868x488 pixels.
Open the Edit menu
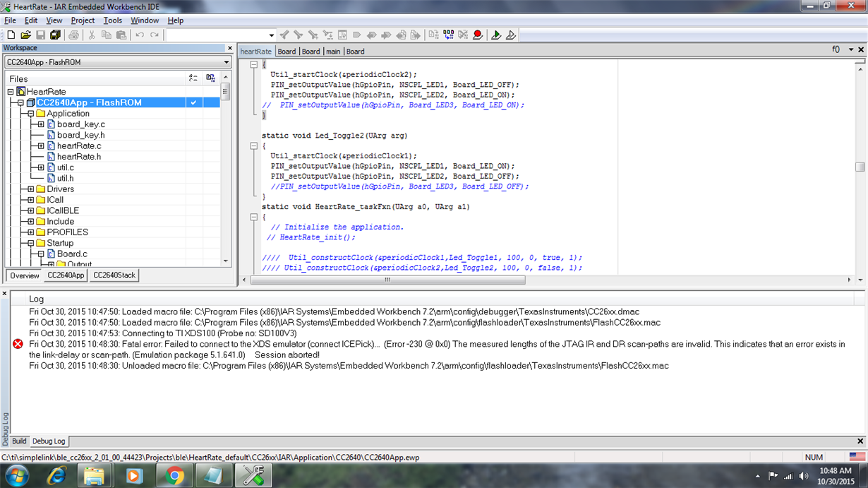pyautogui.click(x=31, y=20)
